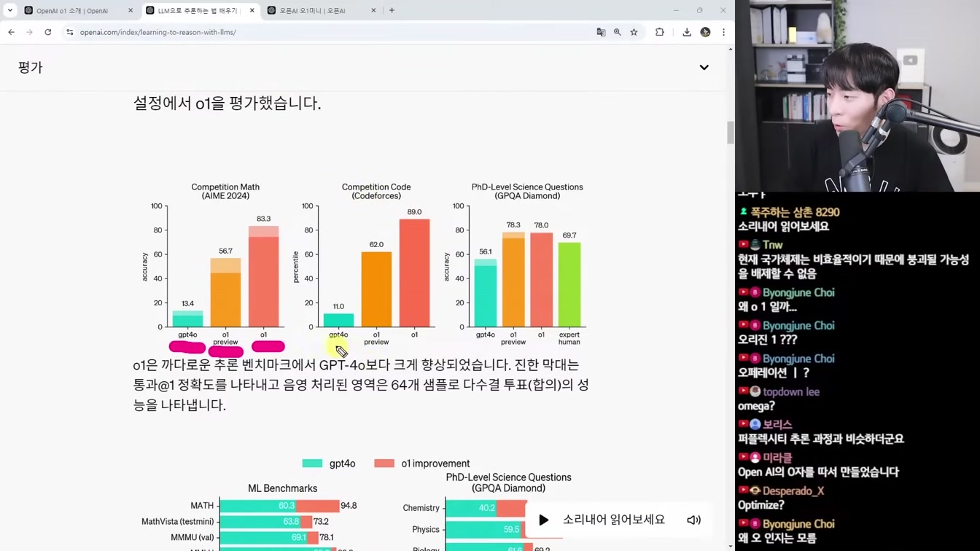Click the Chemistry row label
Screen dimensions: 980x551
[x=421, y=508]
